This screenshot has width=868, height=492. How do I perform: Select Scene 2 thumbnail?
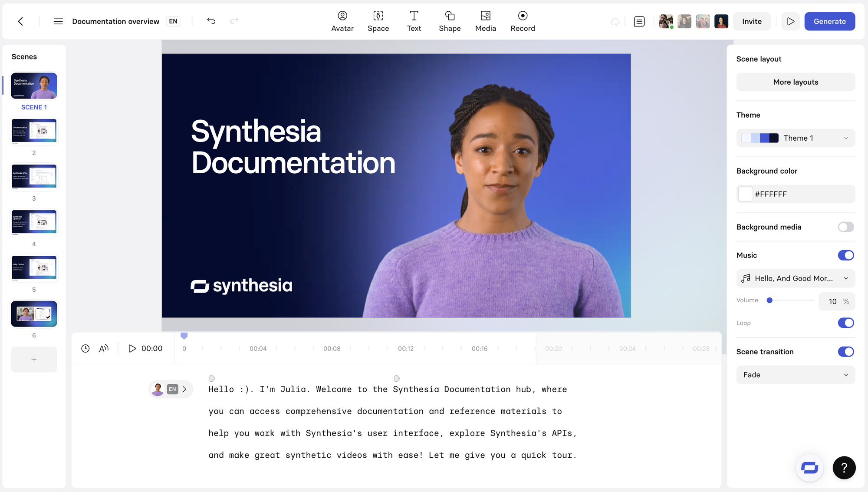coord(34,131)
